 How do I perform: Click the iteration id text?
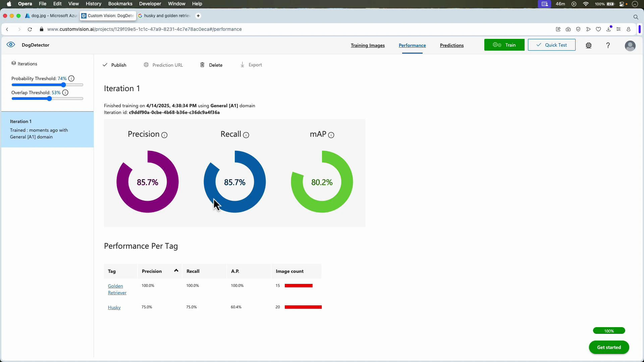[x=162, y=112]
